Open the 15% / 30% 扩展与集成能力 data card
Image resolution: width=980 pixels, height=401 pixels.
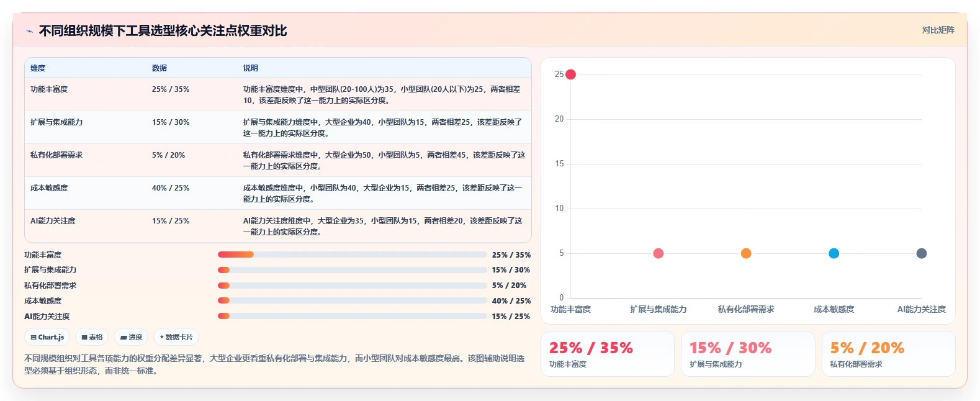tap(748, 354)
